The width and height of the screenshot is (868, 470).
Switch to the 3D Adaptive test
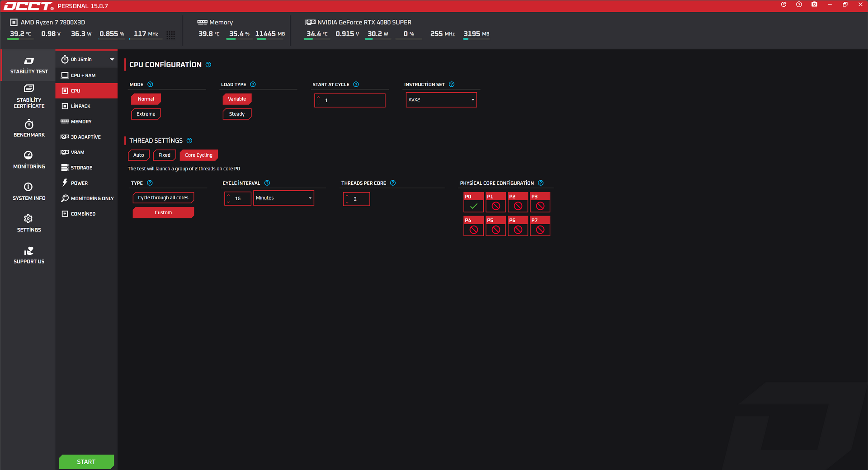86,137
